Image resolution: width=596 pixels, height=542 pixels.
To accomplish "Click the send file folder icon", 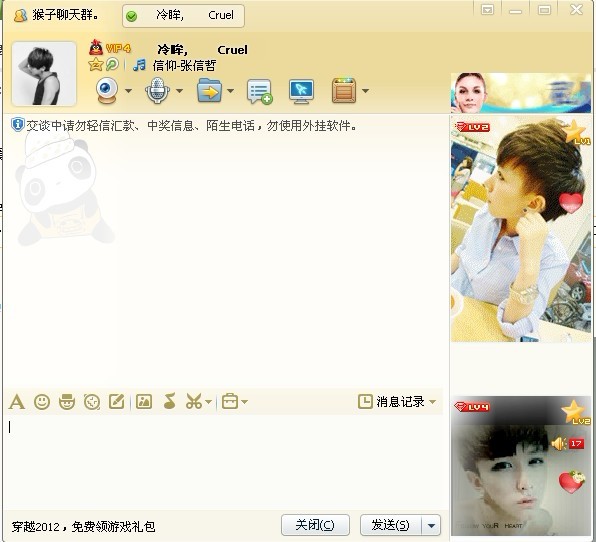I will pyautogui.click(x=209, y=90).
